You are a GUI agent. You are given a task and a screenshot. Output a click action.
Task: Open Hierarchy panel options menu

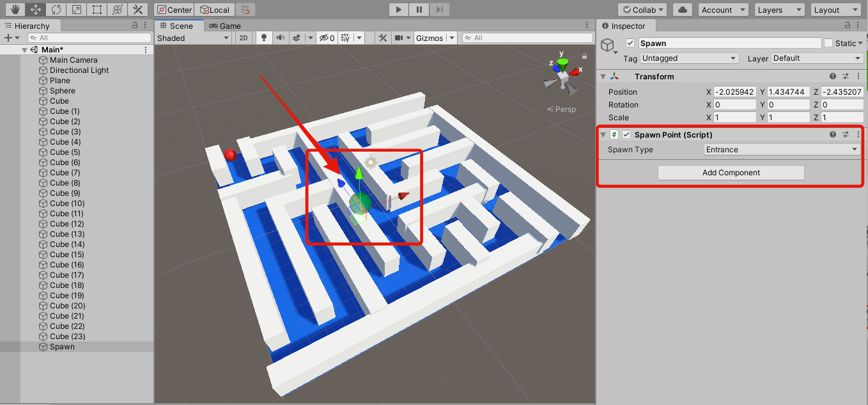[x=146, y=26]
